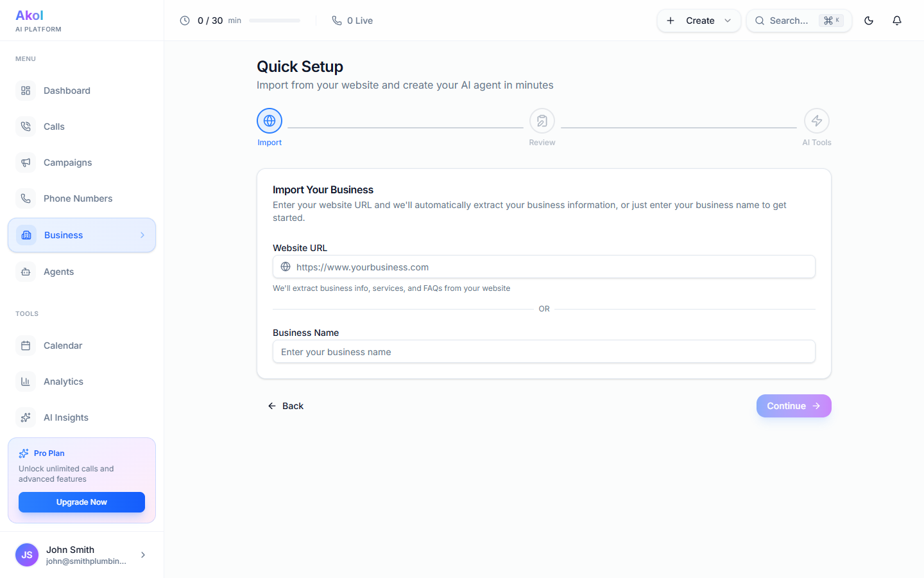Open notifications via the bell icon

[896, 21]
